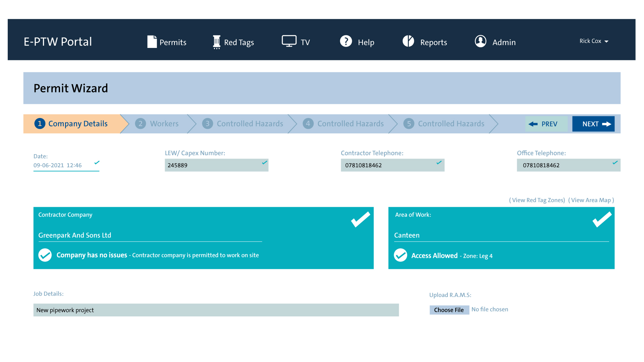Go to the Workers wizard step
644x362 pixels.
[x=157, y=124]
